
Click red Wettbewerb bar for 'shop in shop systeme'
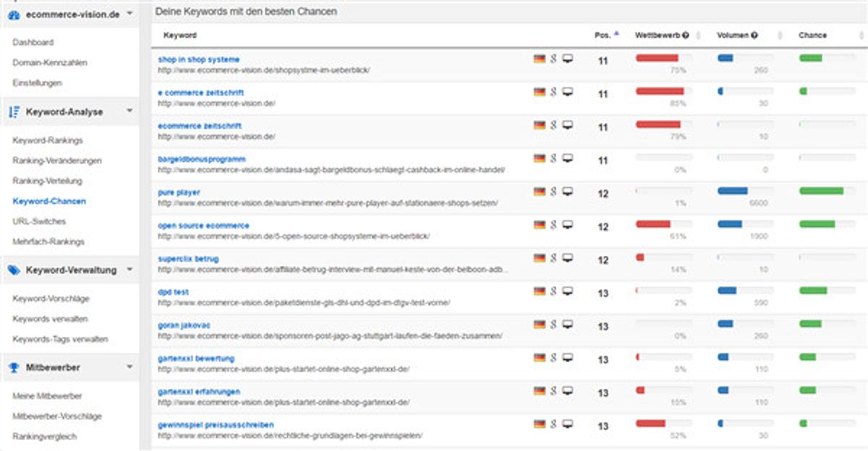click(x=657, y=58)
